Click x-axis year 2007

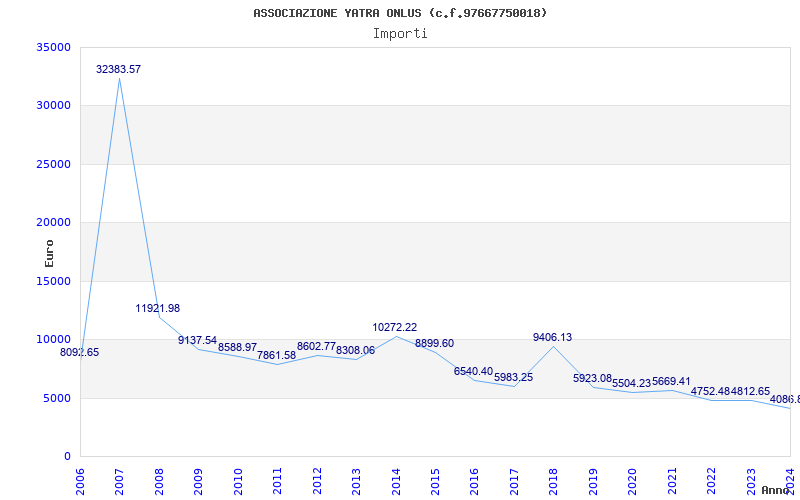(119, 481)
